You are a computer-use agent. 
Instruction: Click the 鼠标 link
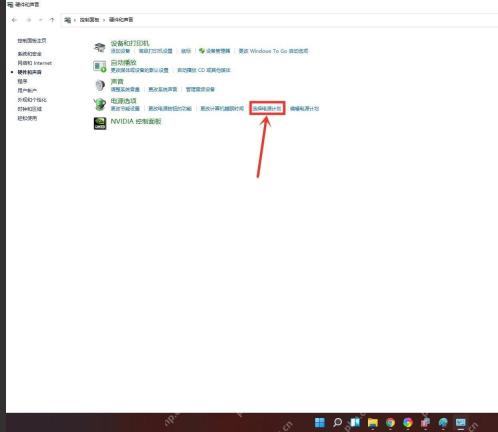[x=186, y=51]
